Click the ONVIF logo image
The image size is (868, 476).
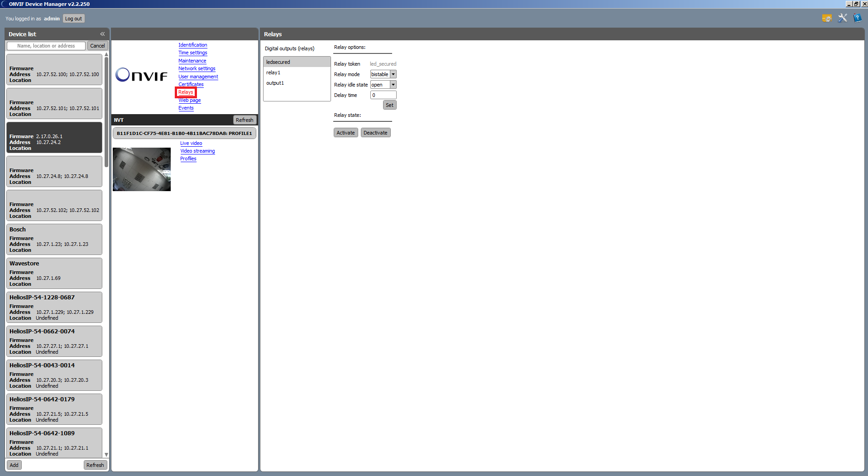[x=141, y=75]
